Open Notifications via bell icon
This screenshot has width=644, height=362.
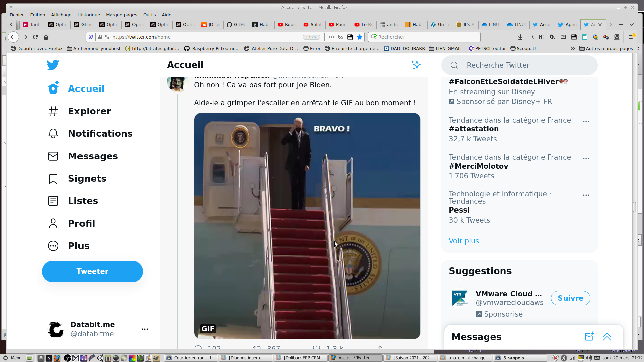click(53, 133)
